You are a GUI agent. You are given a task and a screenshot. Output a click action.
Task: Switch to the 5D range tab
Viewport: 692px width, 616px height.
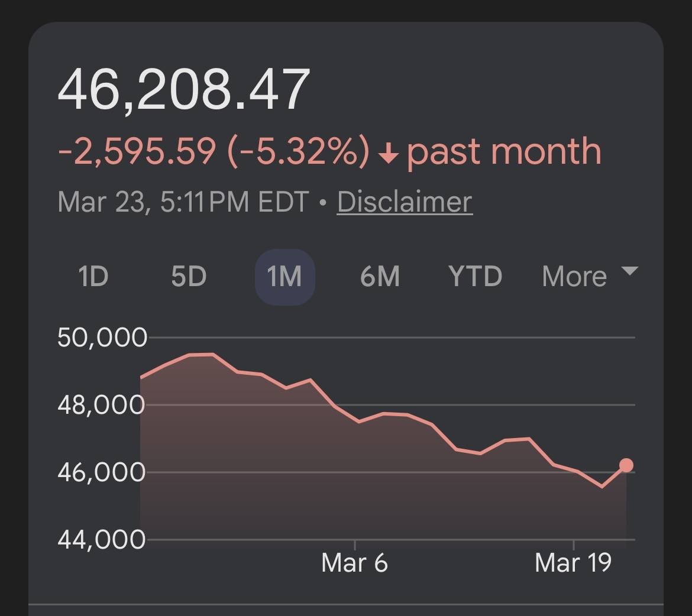[x=189, y=277]
